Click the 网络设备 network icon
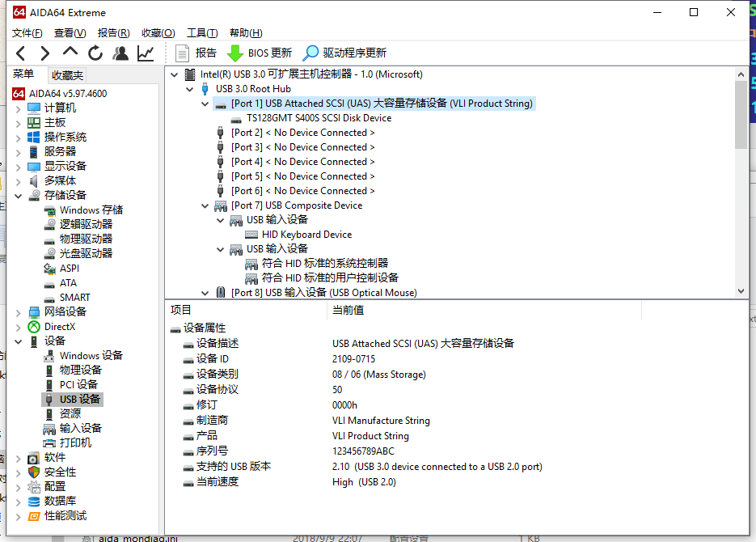Image resolution: width=756 pixels, height=542 pixels. click(34, 312)
